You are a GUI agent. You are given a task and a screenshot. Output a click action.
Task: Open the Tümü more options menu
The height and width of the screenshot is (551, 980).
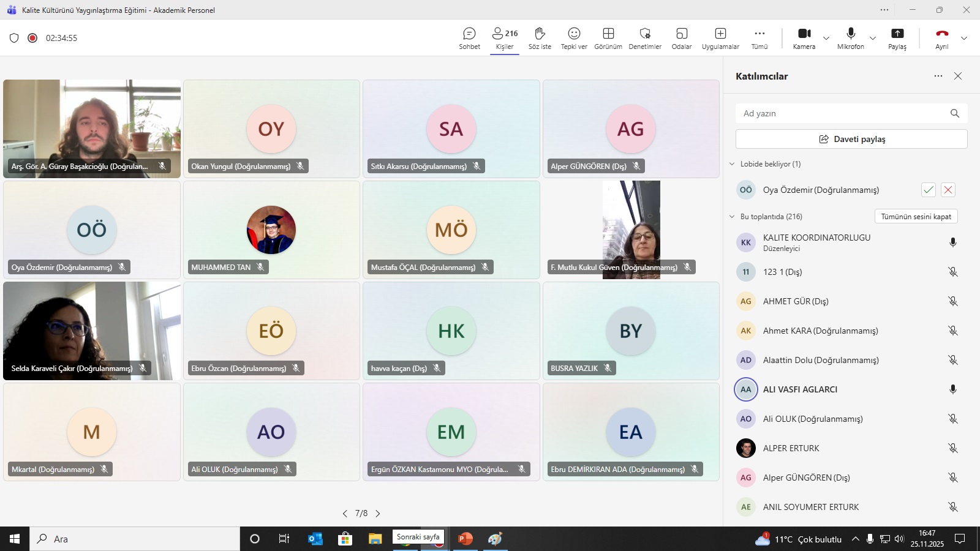[759, 38]
